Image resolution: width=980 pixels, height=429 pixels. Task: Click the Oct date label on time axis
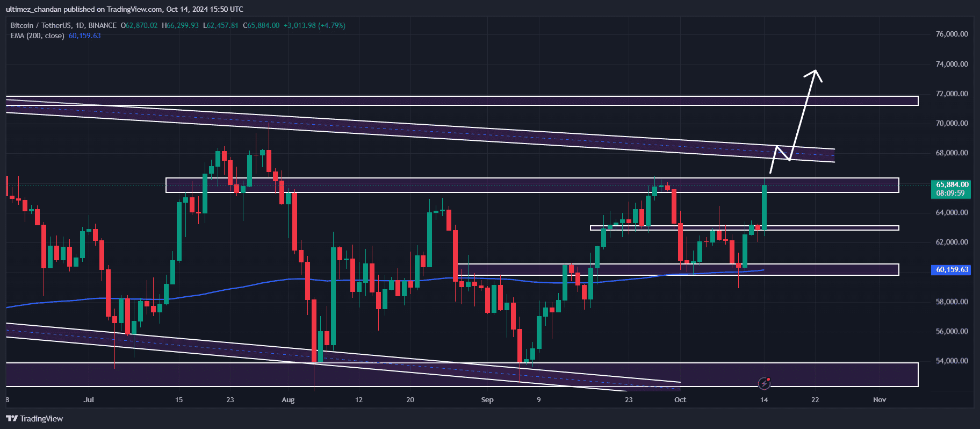pos(680,399)
